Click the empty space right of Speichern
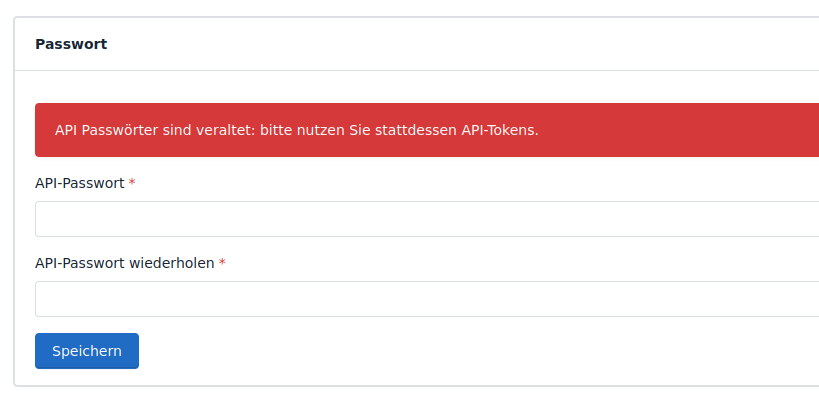819x419 pixels. click(450, 351)
